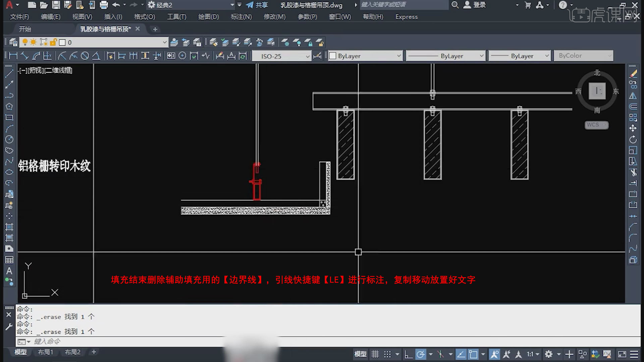The image size is (644, 362).
Task: Open the ByLayer color control
Action: point(365,56)
